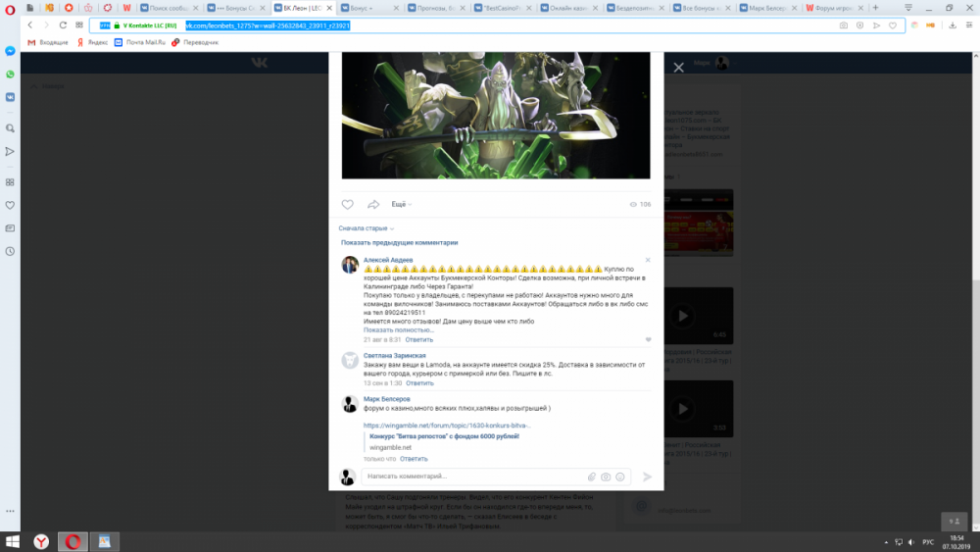This screenshot has height=552, width=980.
Task: Open volume control in system tray
Action: 911,542
